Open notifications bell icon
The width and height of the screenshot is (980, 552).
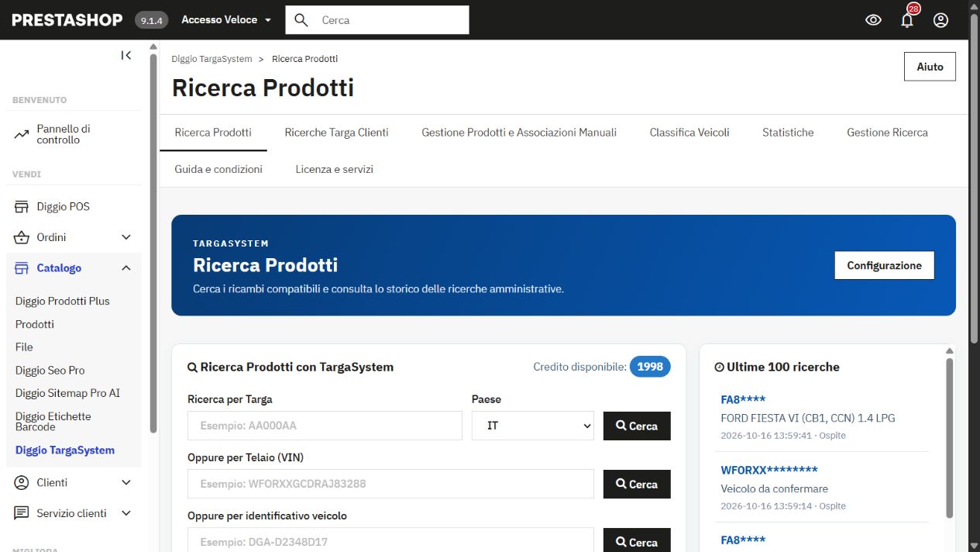(x=907, y=20)
